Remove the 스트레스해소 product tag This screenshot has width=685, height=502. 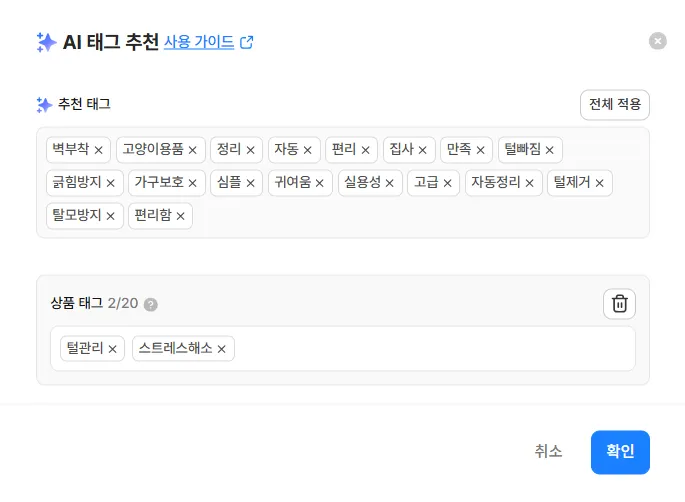coord(222,349)
